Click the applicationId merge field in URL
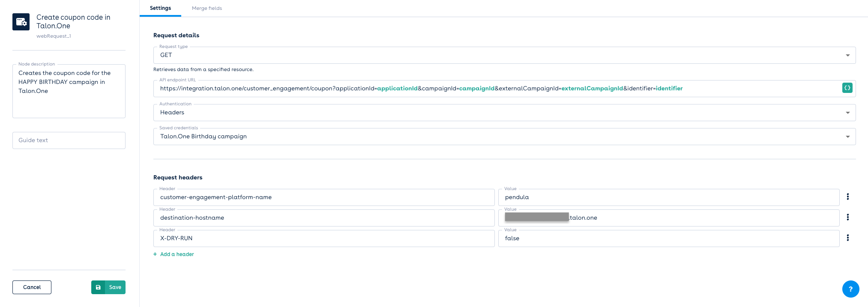 [397, 89]
